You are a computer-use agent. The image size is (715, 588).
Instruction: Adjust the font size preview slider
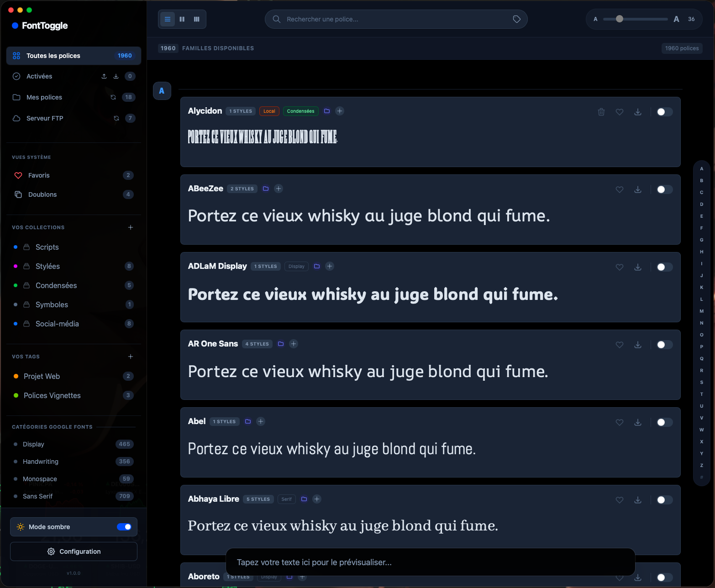(635, 19)
